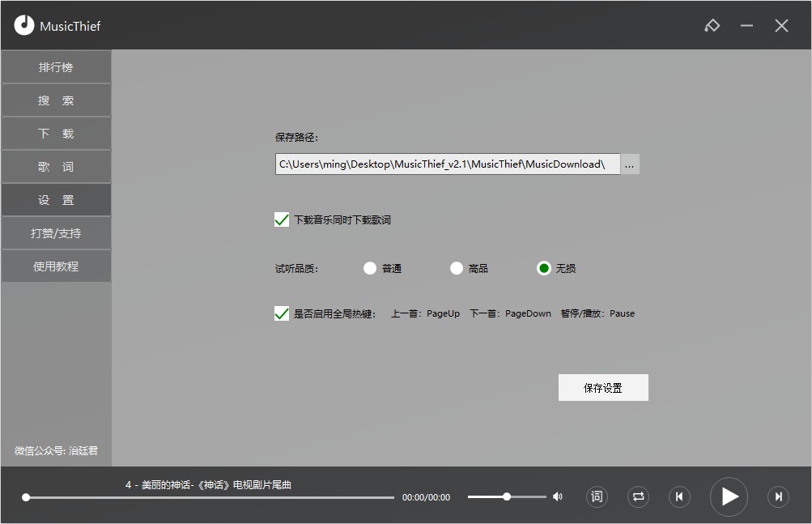Screen dimensions: 812x524
Task: Switch to the 搜索 search tab
Action: 56,100
